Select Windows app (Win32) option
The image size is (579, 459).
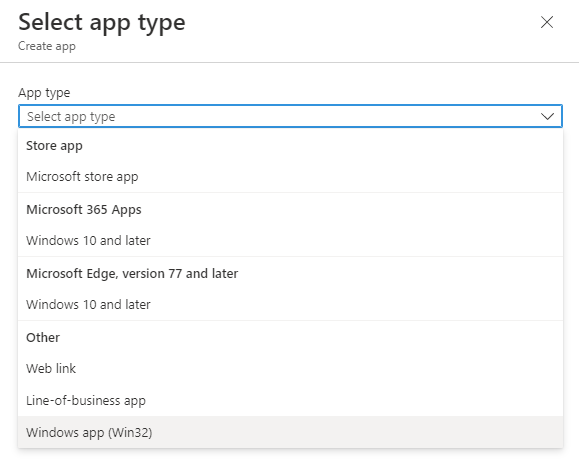(x=290, y=432)
